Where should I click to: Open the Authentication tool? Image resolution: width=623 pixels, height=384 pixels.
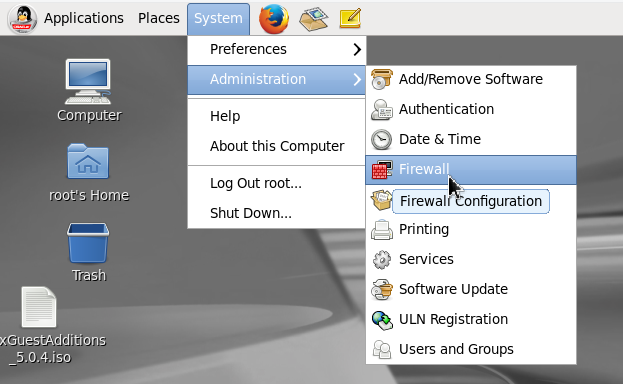[x=471, y=109]
